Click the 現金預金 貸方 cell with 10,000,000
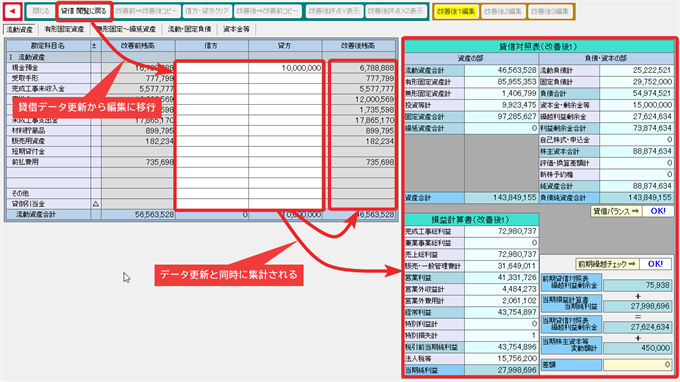This screenshot has width=680, height=382. click(285, 68)
